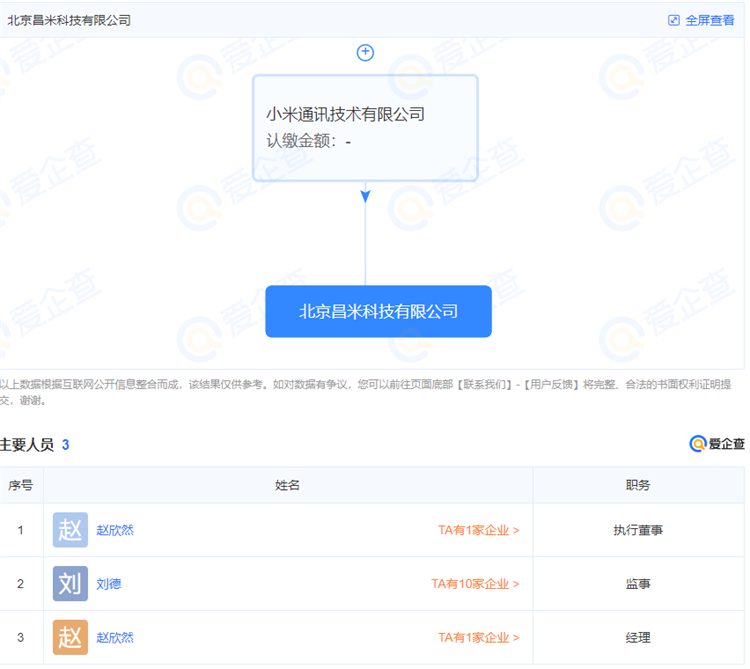The image size is (750, 669).
Task: Select the 执行董事 cell
Action: point(638,530)
